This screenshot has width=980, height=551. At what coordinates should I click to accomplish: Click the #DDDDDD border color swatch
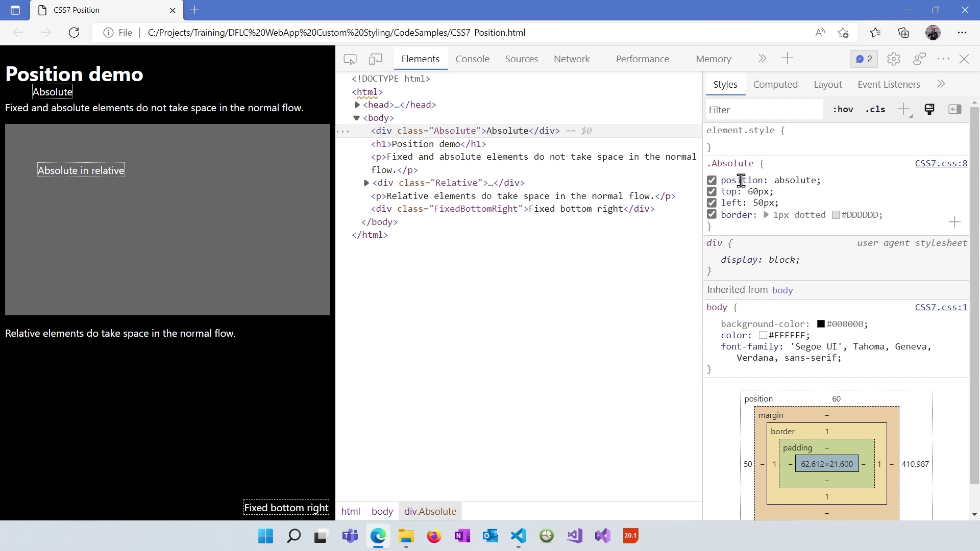(x=835, y=215)
